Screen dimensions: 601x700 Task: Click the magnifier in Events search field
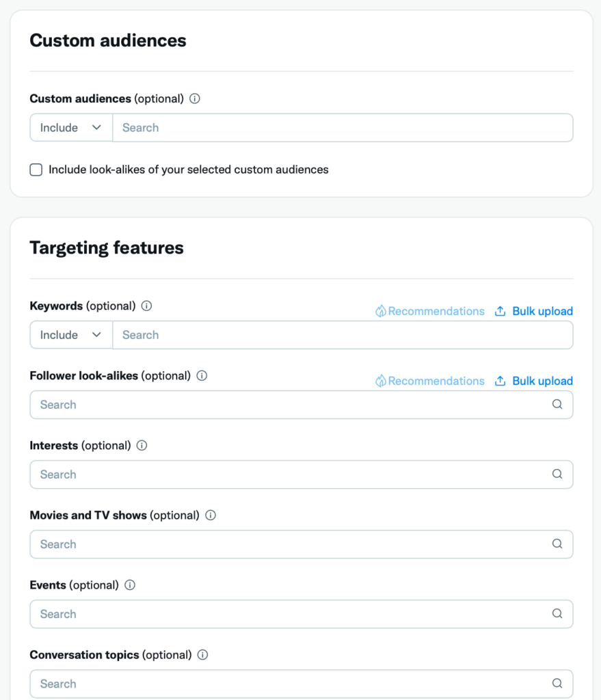[557, 613]
